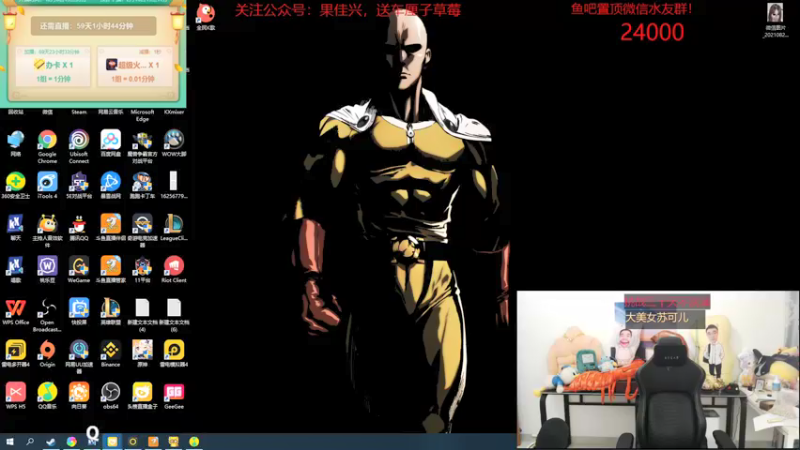Open the colorful ball browser taskbar icon
Image resolution: width=800 pixels, height=450 pixels.
coord(71,441)
